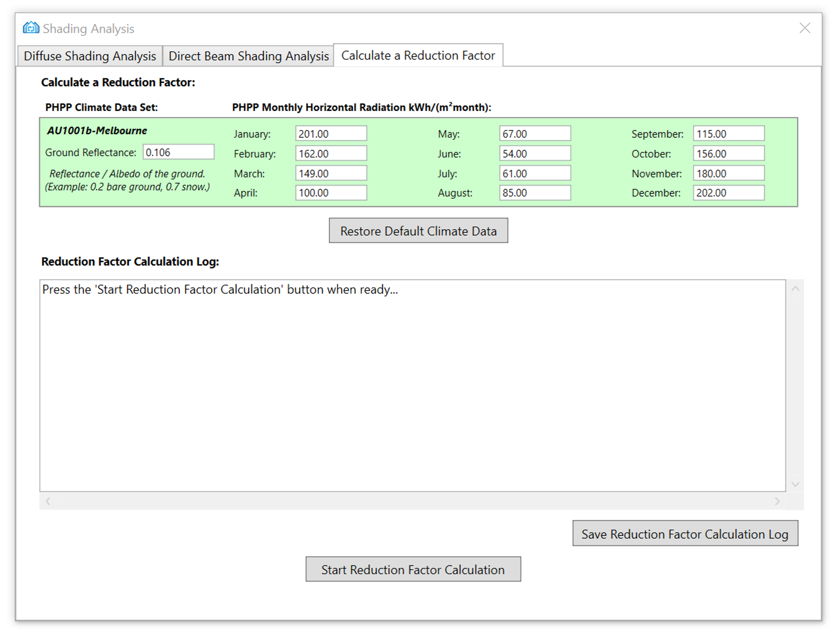Viewport: 840px width, 638px height.
Task: Click the August radiation input box
Action: (535, 192)
